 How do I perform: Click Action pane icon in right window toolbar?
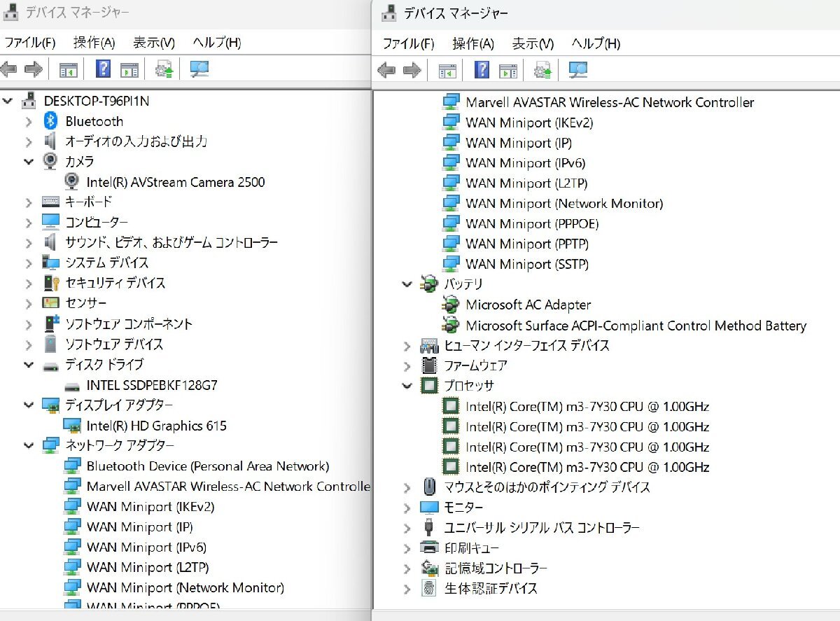[x=509, y=71]
